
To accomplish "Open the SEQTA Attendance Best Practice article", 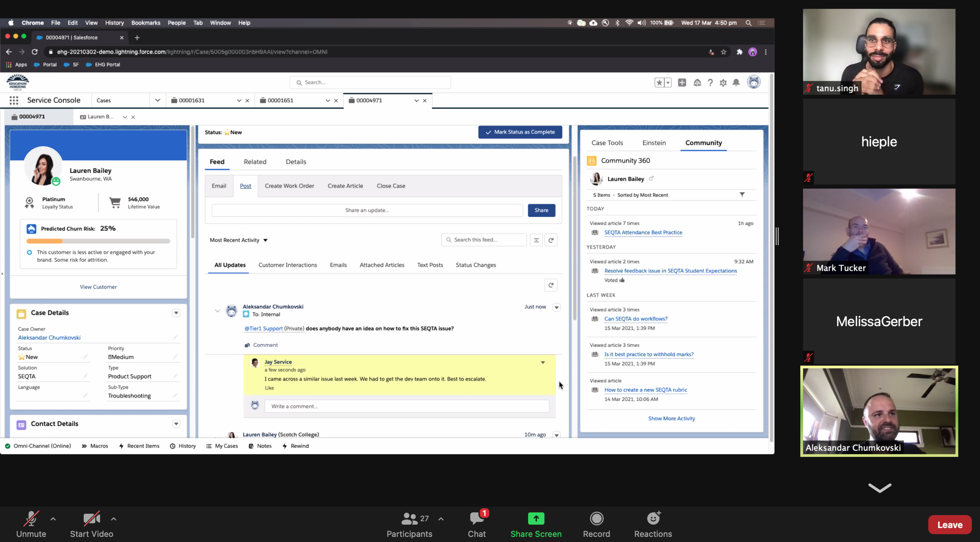I will (643, 232).
